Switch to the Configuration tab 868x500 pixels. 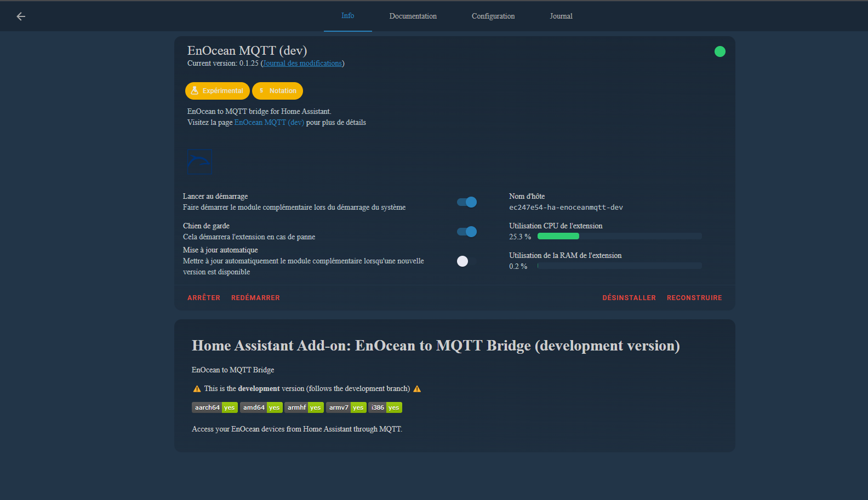click(493, 16)
